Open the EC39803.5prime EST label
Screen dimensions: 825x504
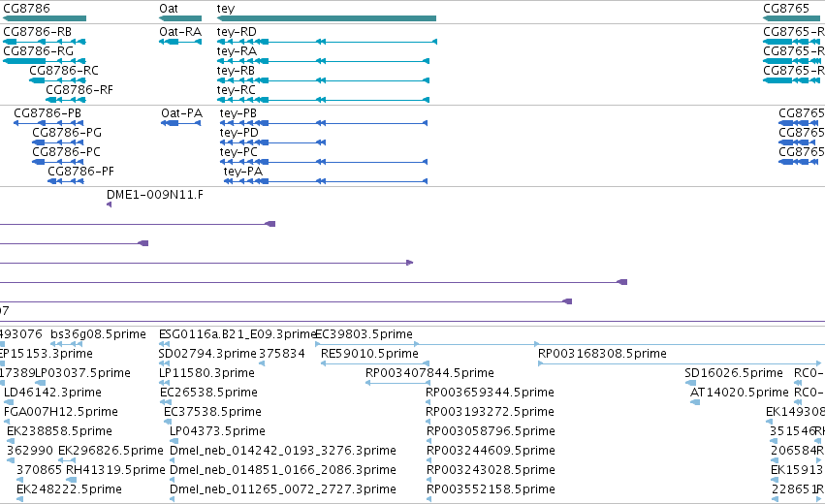tap(365, 334)
